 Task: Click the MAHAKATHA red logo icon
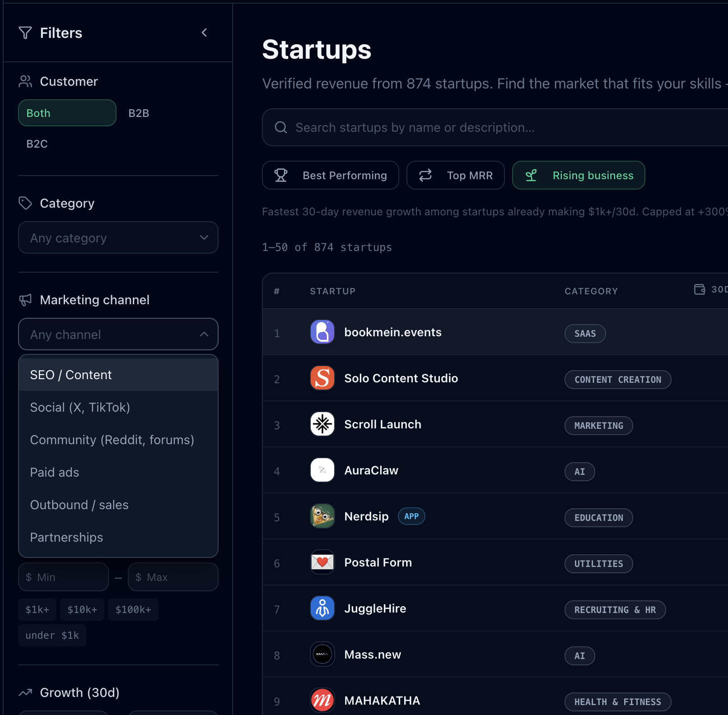(322, 701)
